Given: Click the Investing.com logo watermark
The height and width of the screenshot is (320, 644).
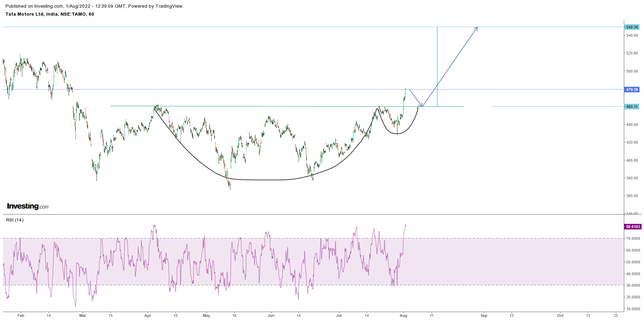Looking at the screenshot, I should coord(28,206).
